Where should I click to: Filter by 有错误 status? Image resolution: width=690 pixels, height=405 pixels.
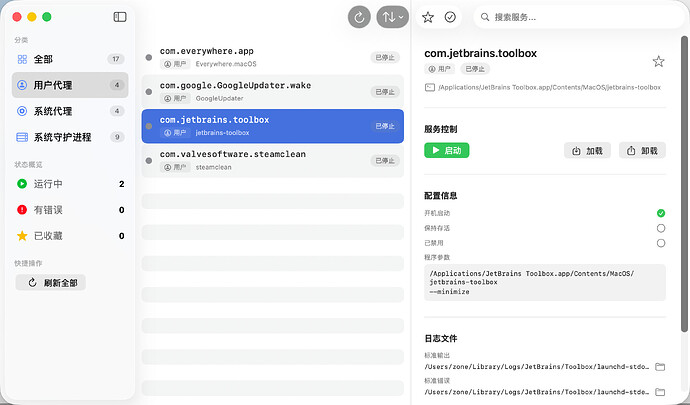point(70,210)
